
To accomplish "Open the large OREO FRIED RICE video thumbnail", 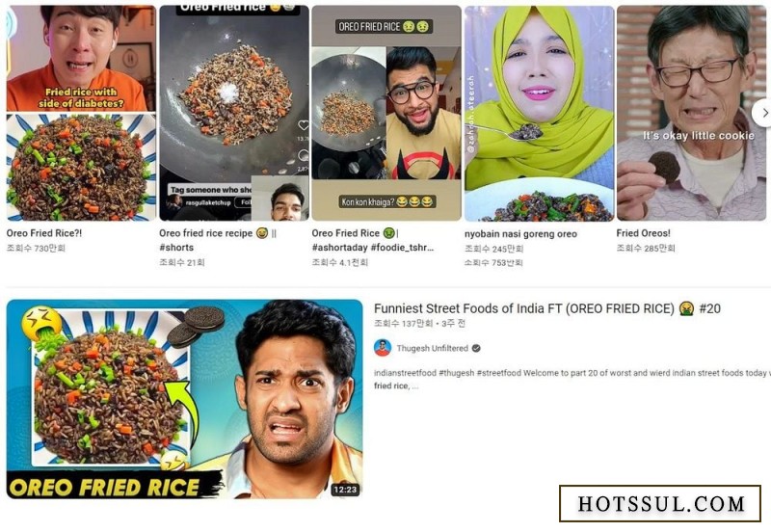I will tap(184, 399).
